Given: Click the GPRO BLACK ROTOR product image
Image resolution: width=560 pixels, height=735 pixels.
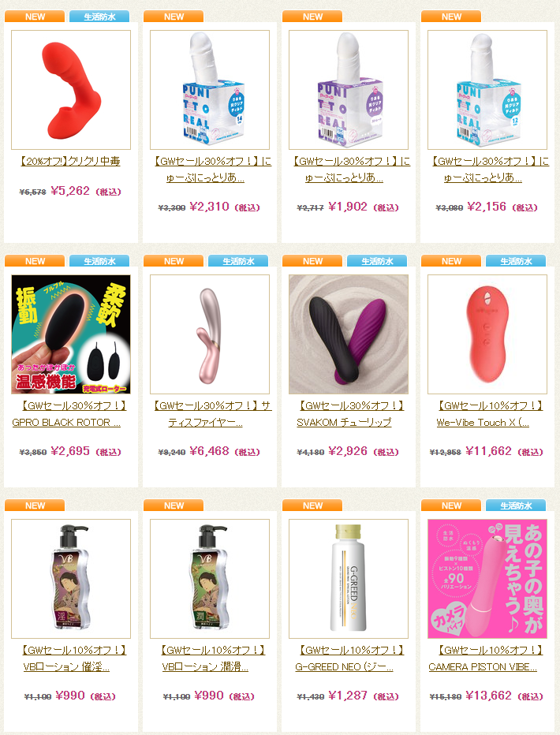Looking at the screenshot, I should tap(71, 334).
